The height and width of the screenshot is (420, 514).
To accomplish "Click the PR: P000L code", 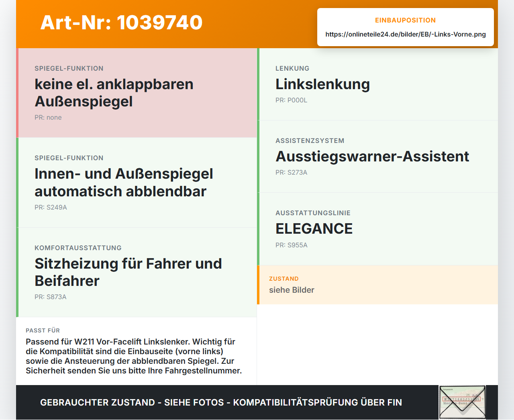I will (x=291, y=100).
